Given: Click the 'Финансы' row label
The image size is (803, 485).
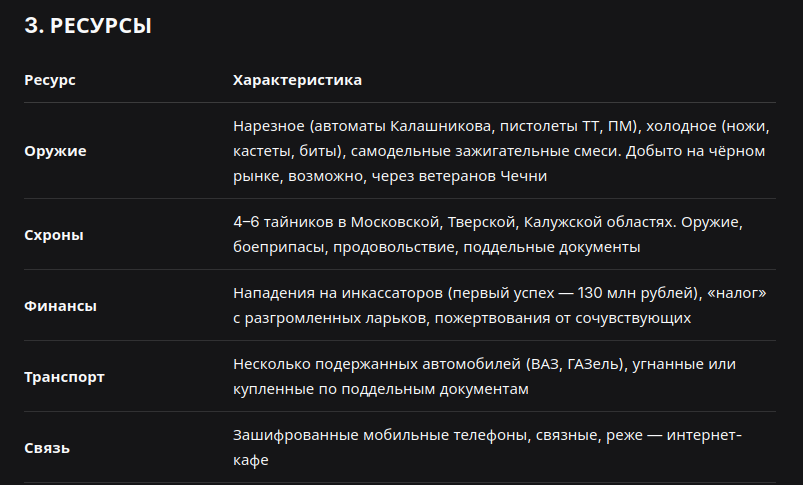Looking at the screenshot, I should click(60, 306).
